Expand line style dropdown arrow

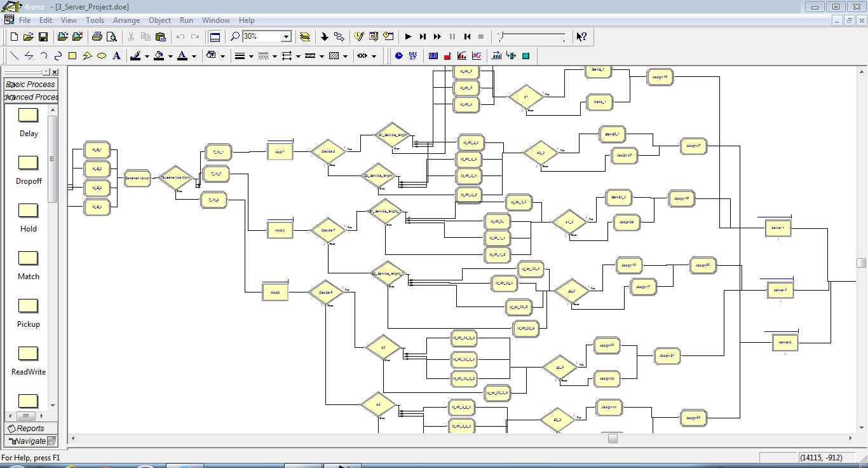pos(275,56)
